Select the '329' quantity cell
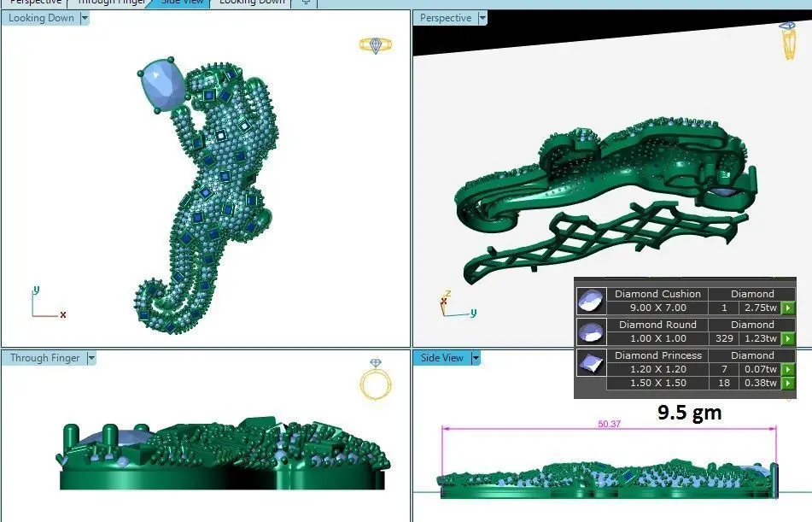 pos(724,338)
